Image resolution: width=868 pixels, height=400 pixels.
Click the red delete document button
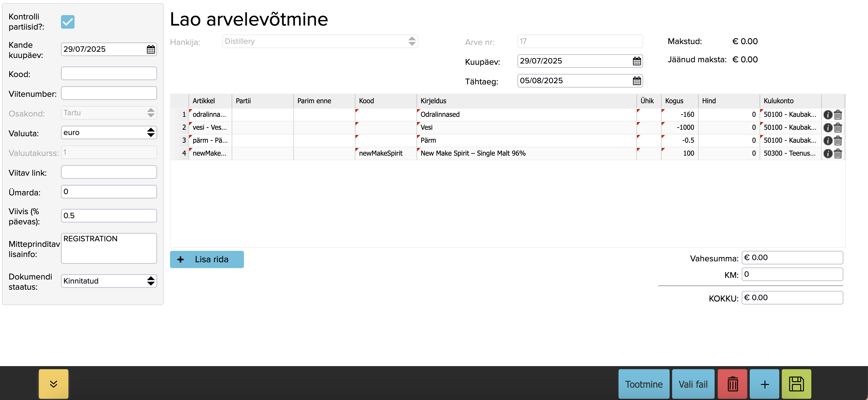coord(732,384)
